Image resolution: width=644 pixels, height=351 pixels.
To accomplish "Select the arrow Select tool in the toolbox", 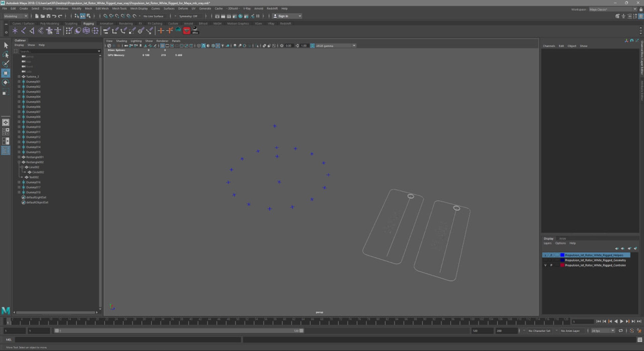I will tap(6, 45).
